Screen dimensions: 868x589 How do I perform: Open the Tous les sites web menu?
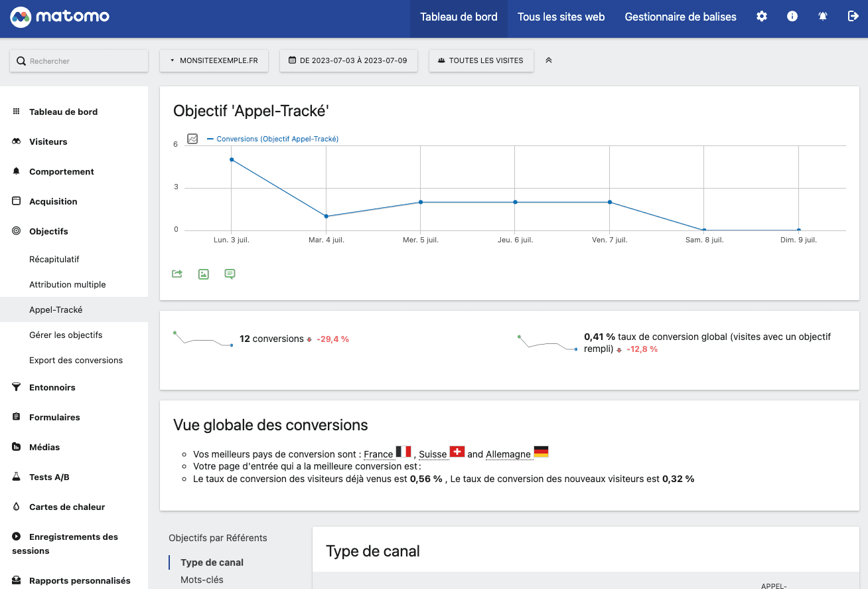click(x=561, y=17)
